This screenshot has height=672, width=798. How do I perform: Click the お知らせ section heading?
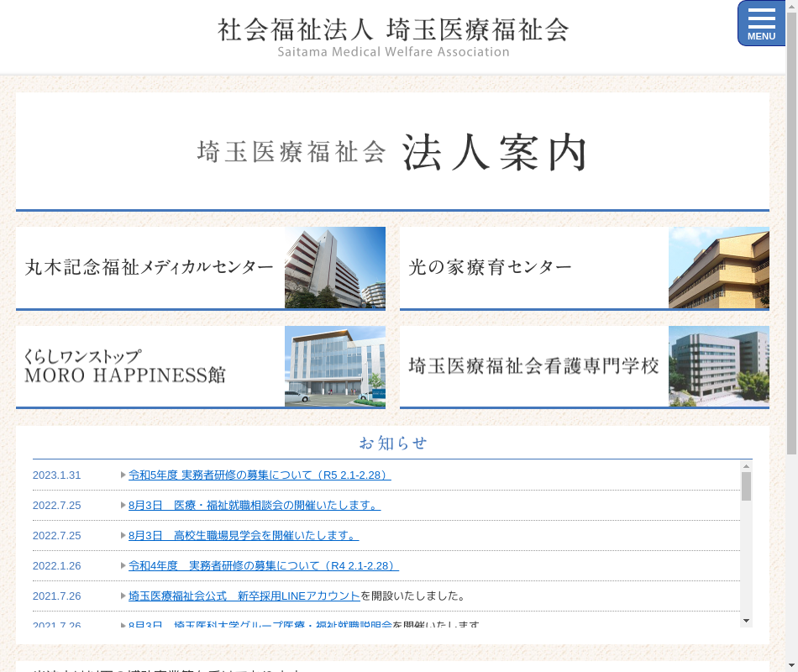coord(393,443)
